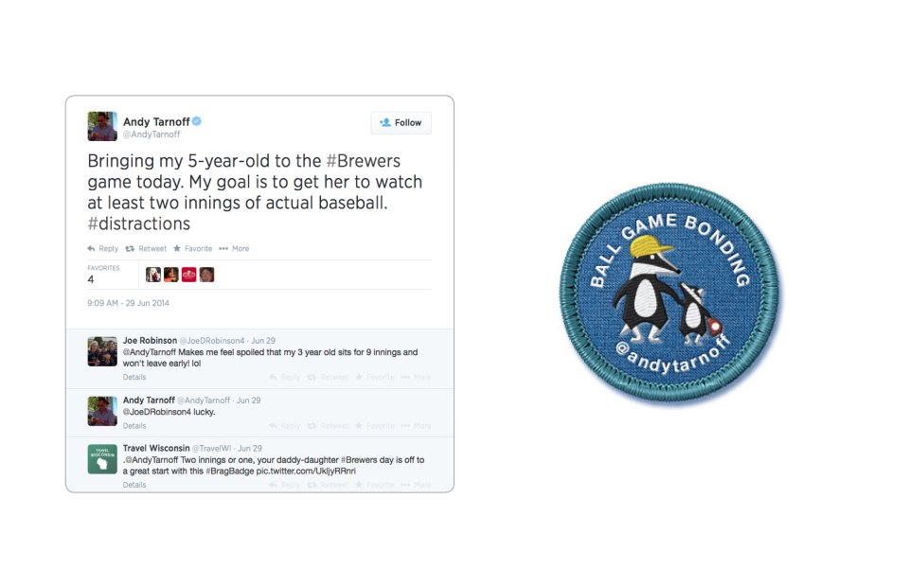The height and width of the screenshot is (588, 909).
Task: Click the Retweet icon under main tweet
Action: (130, 249)
